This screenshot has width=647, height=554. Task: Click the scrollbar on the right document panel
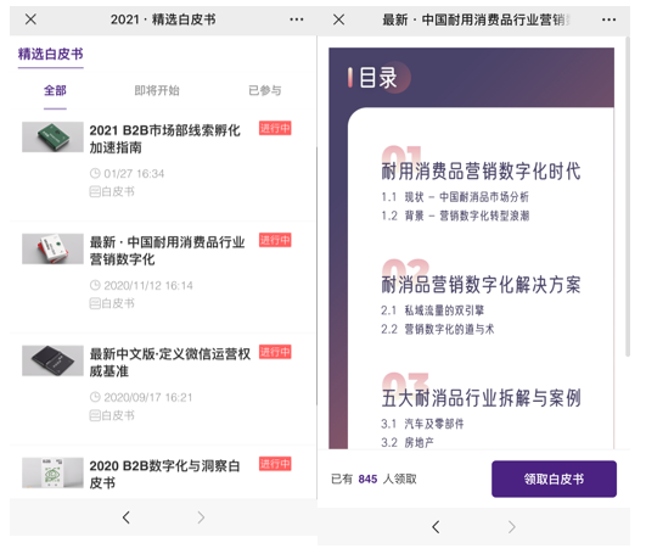tap(627, 200)
